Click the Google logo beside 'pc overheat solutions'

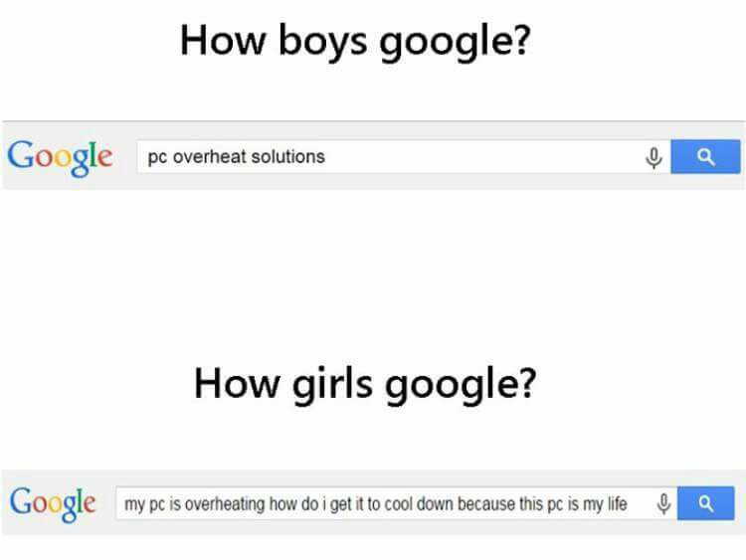click(60, 158)
